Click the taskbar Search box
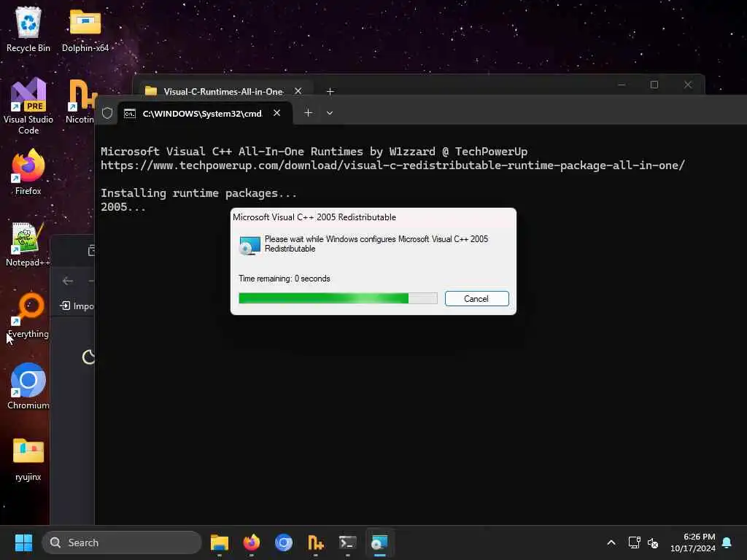 click(122, 542)
